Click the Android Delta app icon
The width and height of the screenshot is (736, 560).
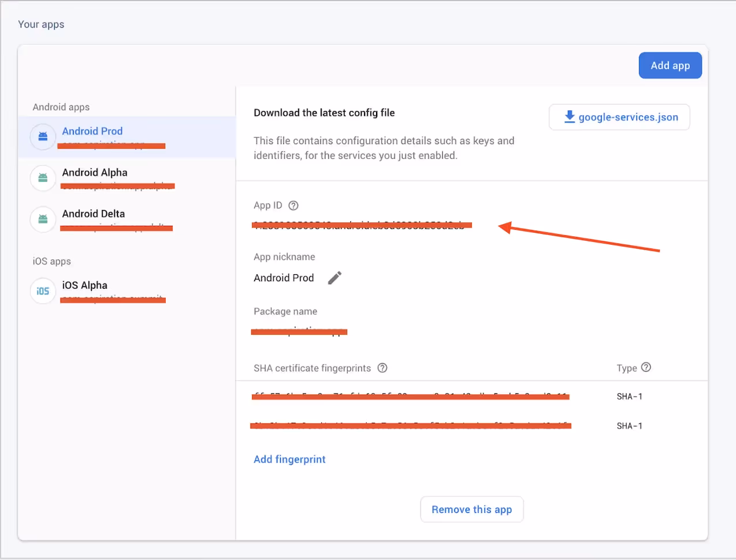[x=43, y=220]
